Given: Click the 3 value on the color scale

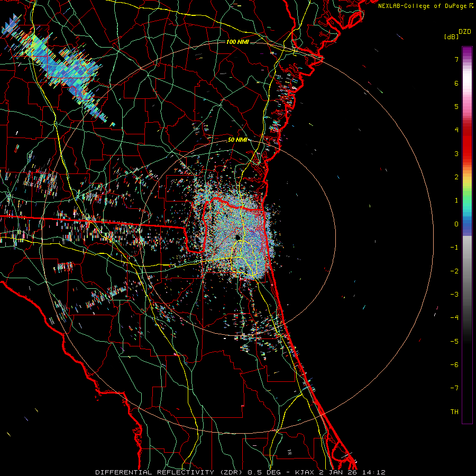Looking at the screenshot, I should tap(456, 153).
